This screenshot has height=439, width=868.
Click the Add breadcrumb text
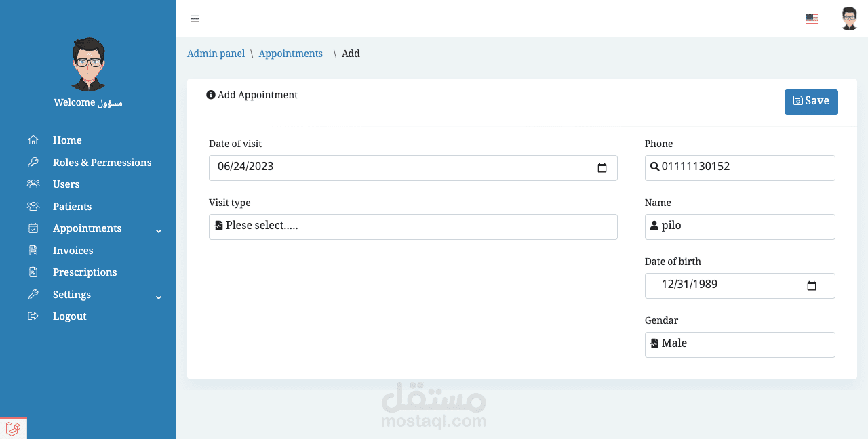point(351,54)
